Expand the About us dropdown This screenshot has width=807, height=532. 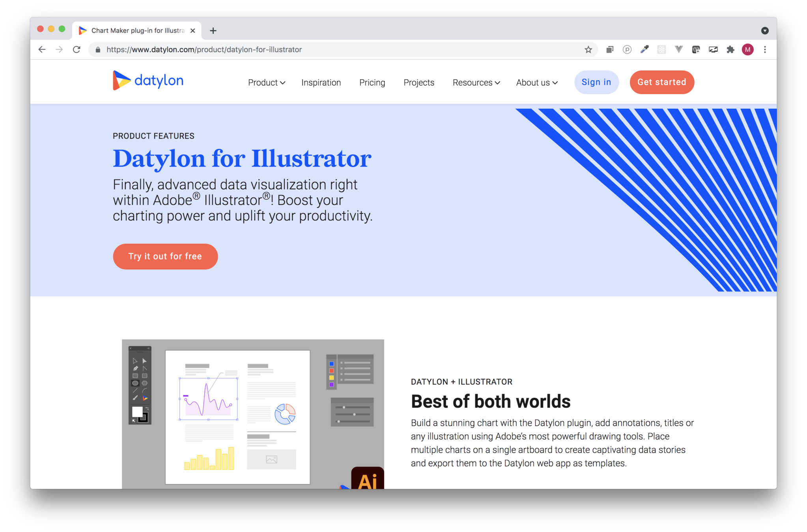(x=536, y=83)
